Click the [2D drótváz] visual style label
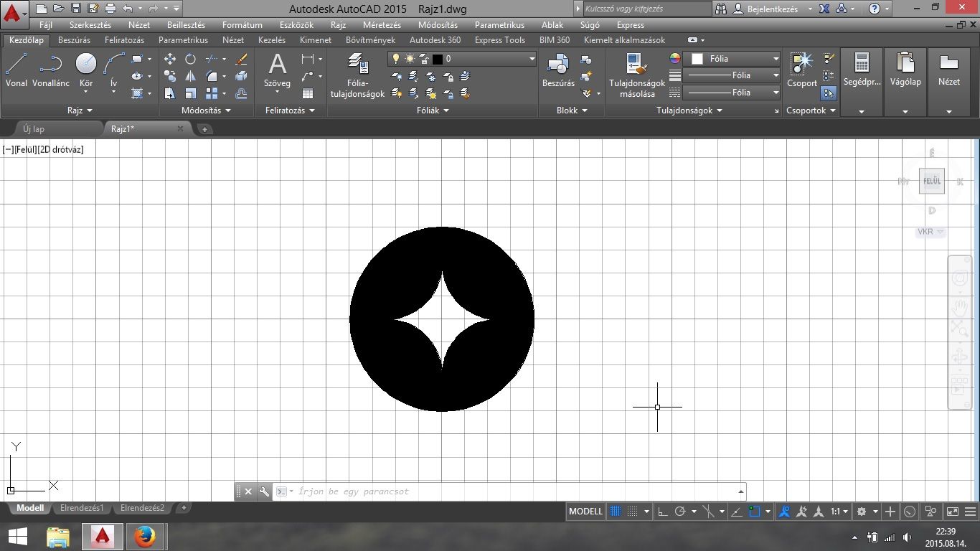Viewport: 980px width, 551px height. (x=60, y=150)
